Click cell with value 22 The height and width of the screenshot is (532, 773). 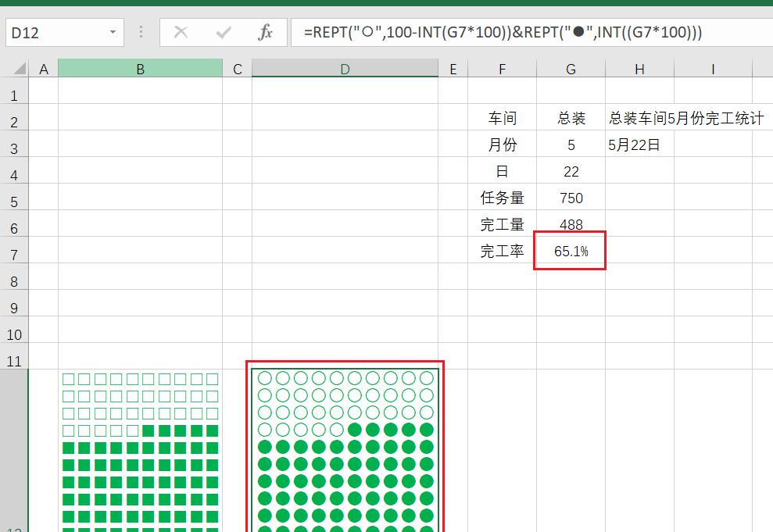tap(571, 170)
